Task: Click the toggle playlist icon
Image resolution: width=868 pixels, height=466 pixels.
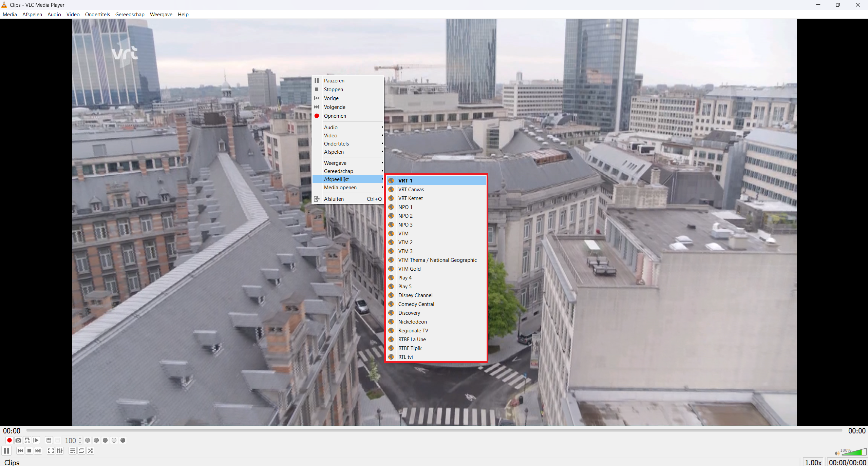Action: (x=72, y=451)
